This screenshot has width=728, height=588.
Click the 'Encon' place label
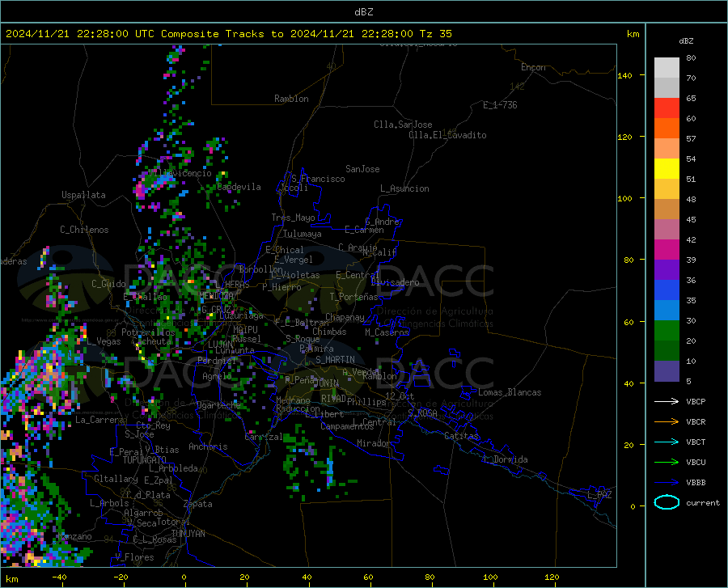533,67
